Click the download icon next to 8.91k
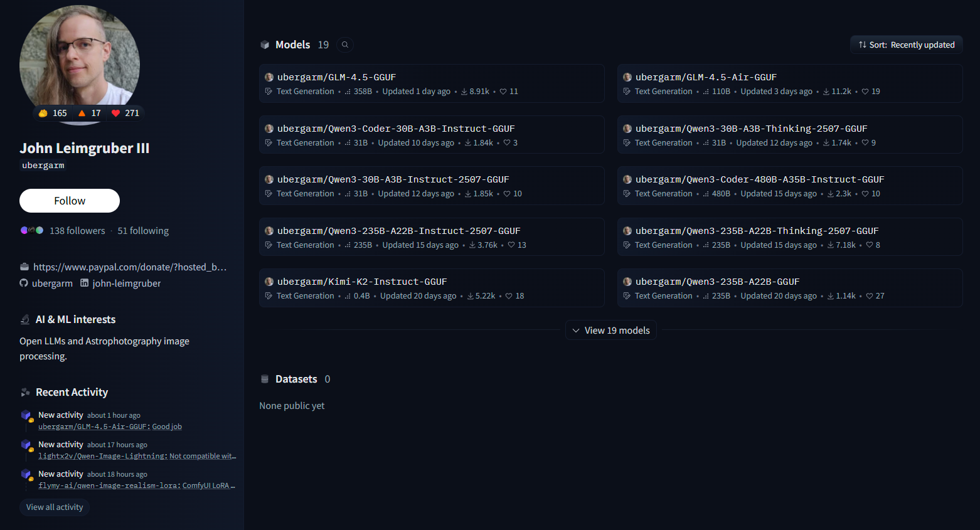This screenshot has height=530, width=980. pyautogui.click(x=464, y=92)
